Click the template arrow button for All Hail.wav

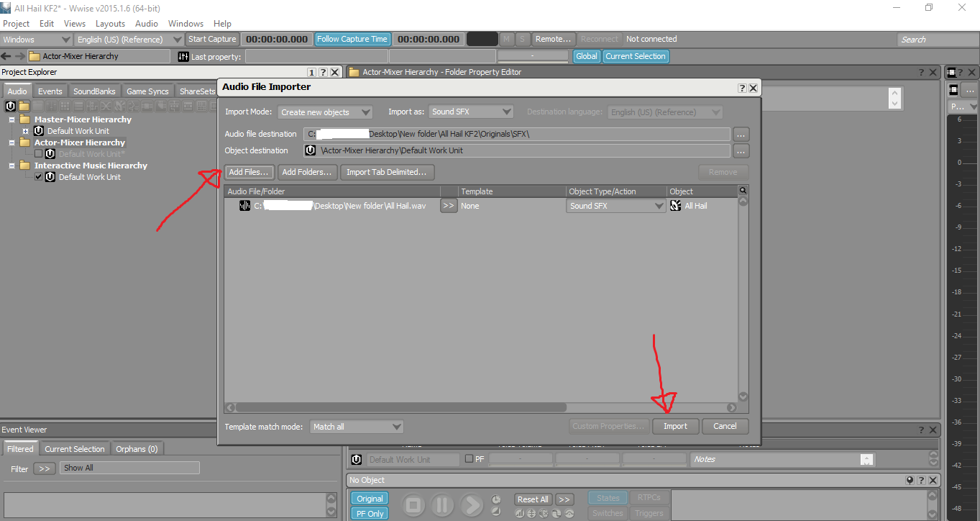click(449, 206)
